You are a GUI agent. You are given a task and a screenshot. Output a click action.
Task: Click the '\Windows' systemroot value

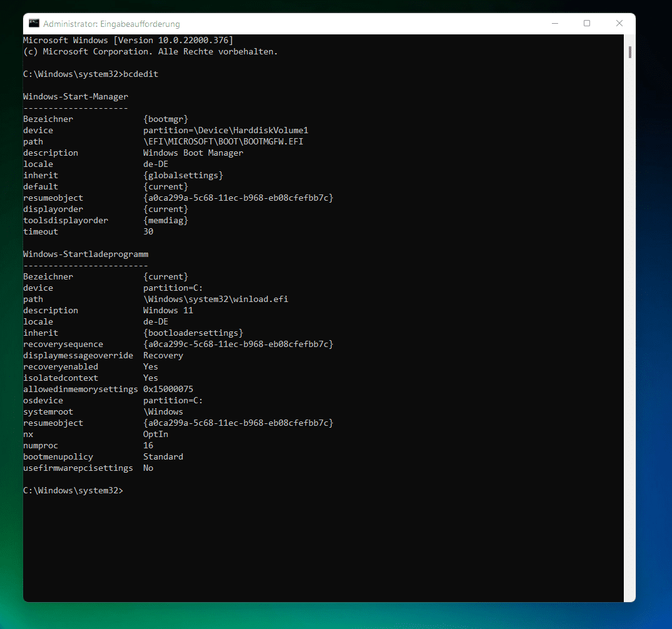point(163,412)
